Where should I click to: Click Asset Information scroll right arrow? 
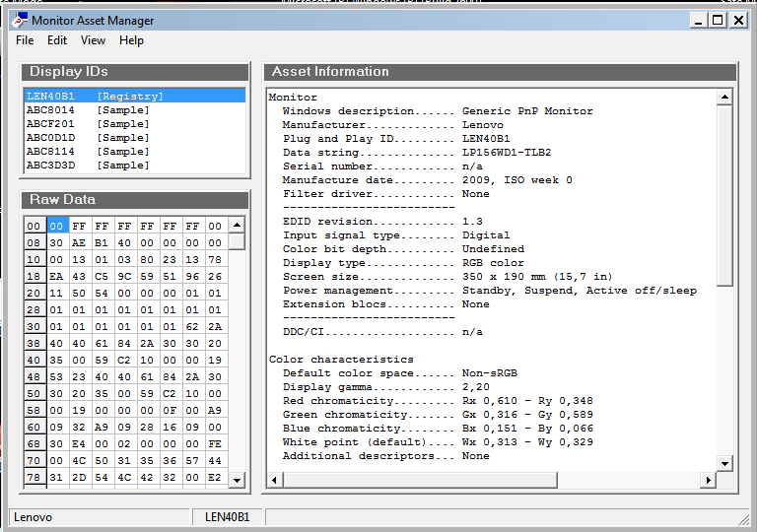(709, 480)
